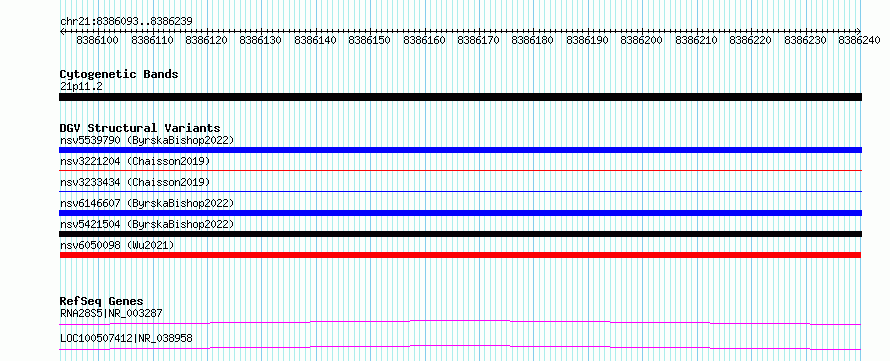Click the chr21:8386093..8386239 region label
The height and width of the screenshot is (361, 890).
coord(126,21)
